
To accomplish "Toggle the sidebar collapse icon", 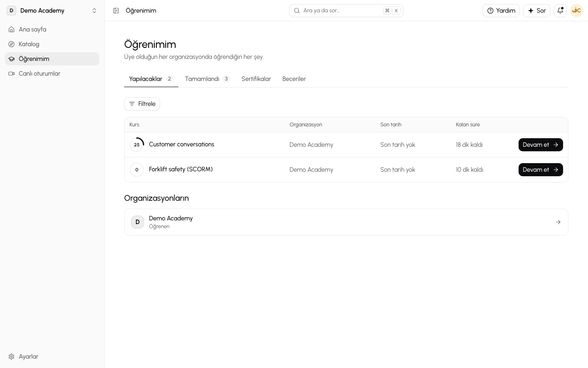I will point(116,11).
